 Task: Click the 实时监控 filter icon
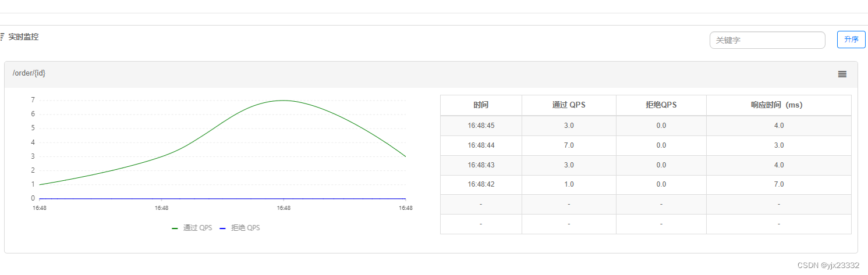click(x=2, y=37)
